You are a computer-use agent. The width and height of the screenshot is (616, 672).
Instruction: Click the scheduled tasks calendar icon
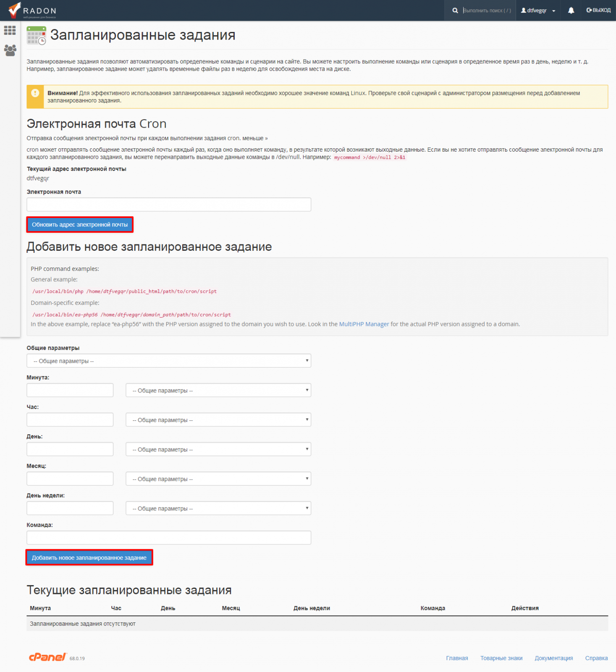37,35
